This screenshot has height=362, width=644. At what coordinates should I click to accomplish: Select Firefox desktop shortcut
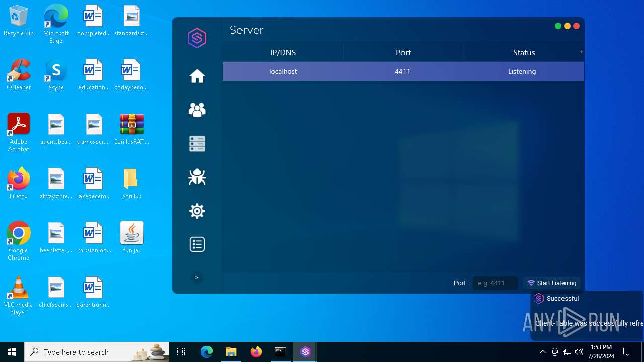pyautogui.click(x=19, y=184)
